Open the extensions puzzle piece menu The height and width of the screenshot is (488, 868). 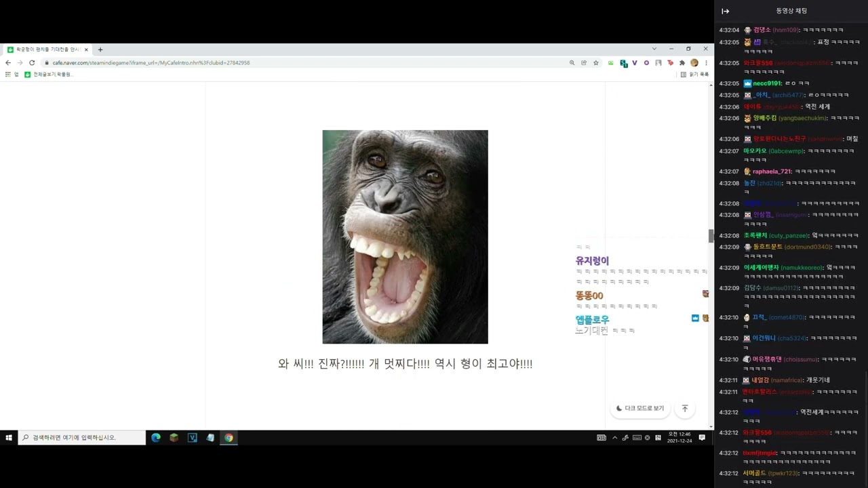(682, 62)
